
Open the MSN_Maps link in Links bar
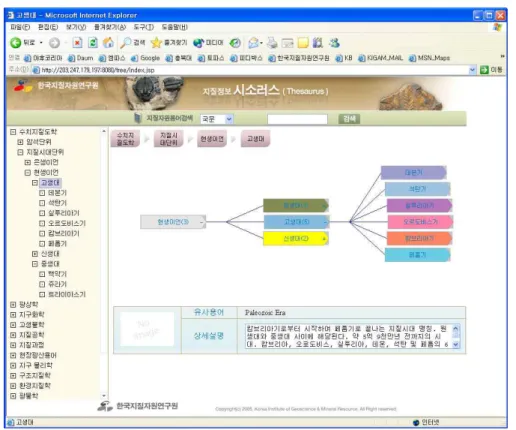click(x=429, y=58)
